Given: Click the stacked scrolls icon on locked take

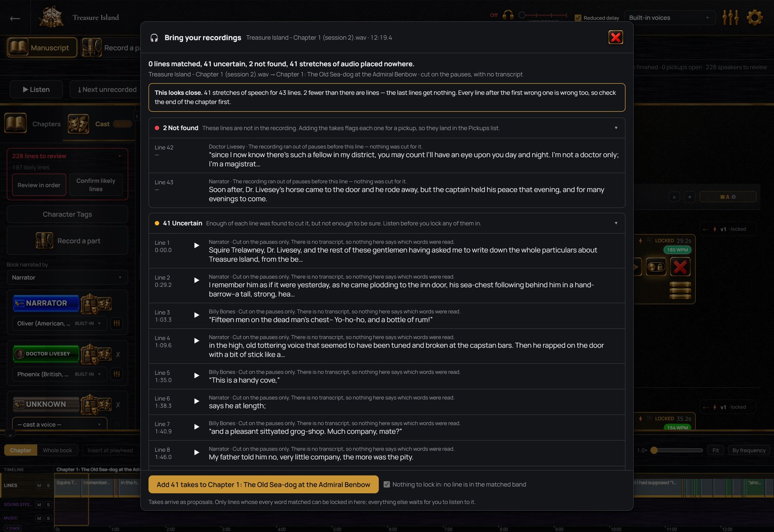Looking at the screenshot, I should point(680,290).
